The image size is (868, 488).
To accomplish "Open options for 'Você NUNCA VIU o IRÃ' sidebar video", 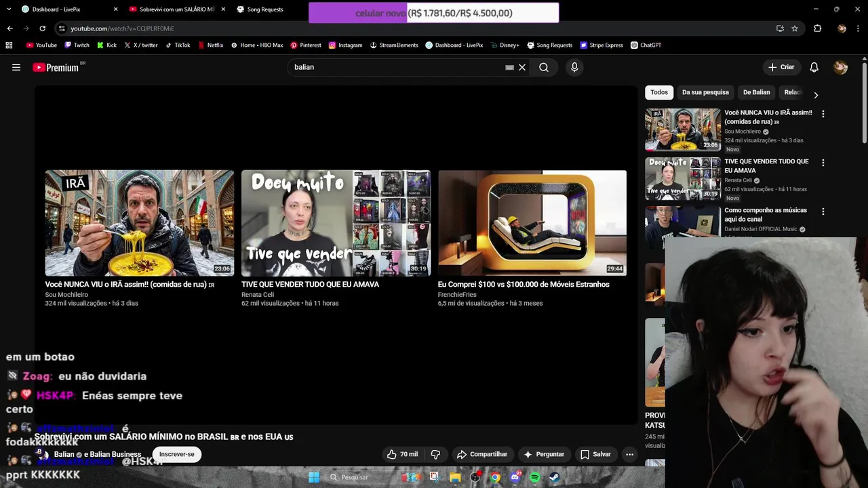I will point(823,114).
